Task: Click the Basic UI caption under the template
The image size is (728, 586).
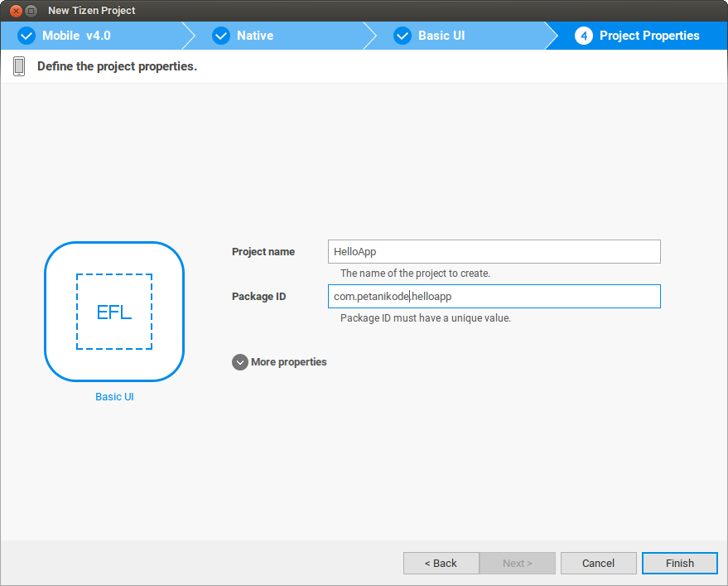Action: 114,397
